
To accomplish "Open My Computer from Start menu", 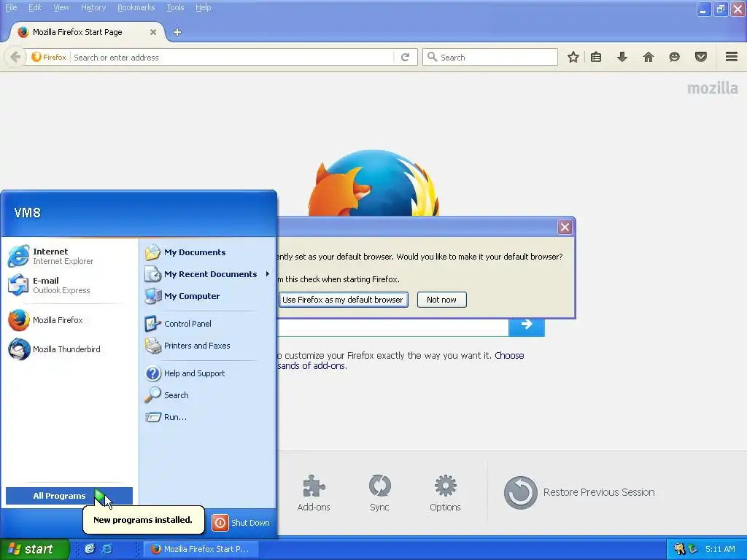I will [208, 296].
